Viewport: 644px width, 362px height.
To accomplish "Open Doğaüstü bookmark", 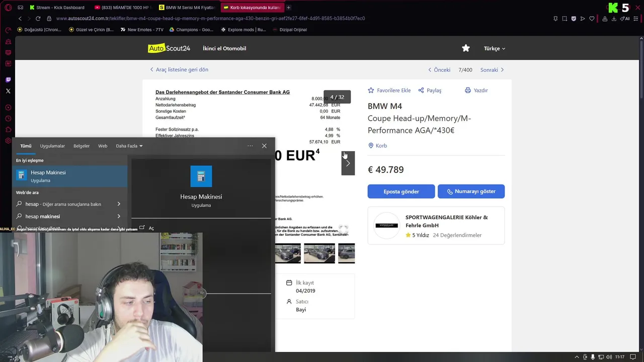I will coord(39,30).
